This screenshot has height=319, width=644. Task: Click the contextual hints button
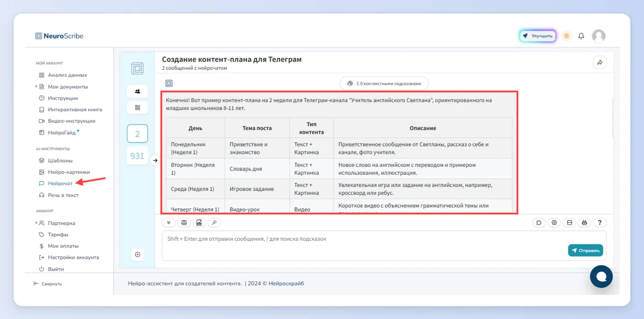point(384,84)
